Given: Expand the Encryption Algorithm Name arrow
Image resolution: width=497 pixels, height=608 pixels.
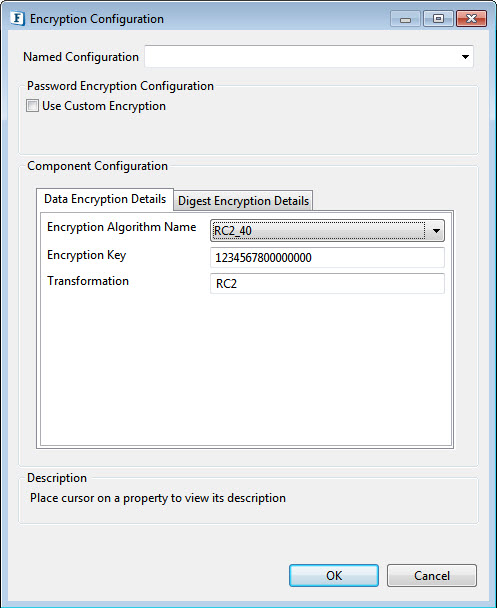Looking at the screenshot, I should point(436,231).
